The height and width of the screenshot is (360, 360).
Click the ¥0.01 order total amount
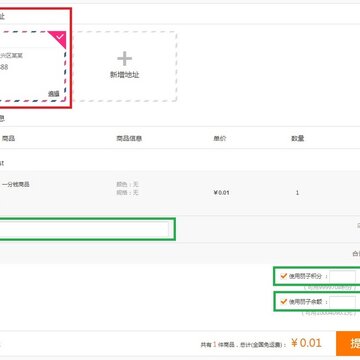tap(306, 343)
